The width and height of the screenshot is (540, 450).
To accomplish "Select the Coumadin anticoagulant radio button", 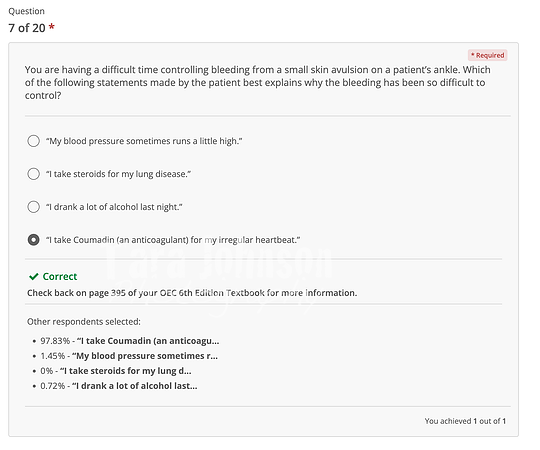I will pos(33,240).
